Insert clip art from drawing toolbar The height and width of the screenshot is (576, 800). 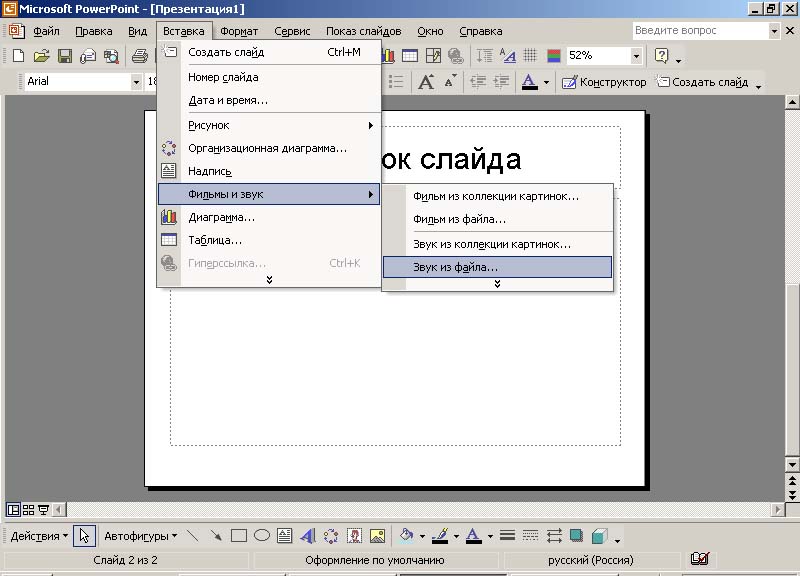coord(354,536)
